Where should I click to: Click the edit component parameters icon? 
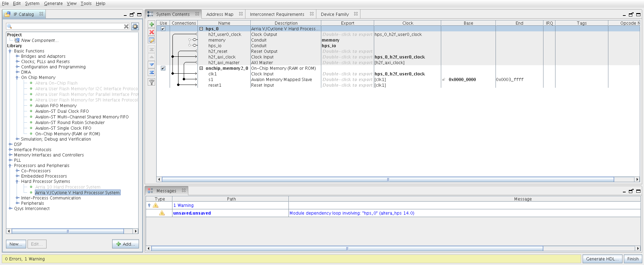point(152,40)
